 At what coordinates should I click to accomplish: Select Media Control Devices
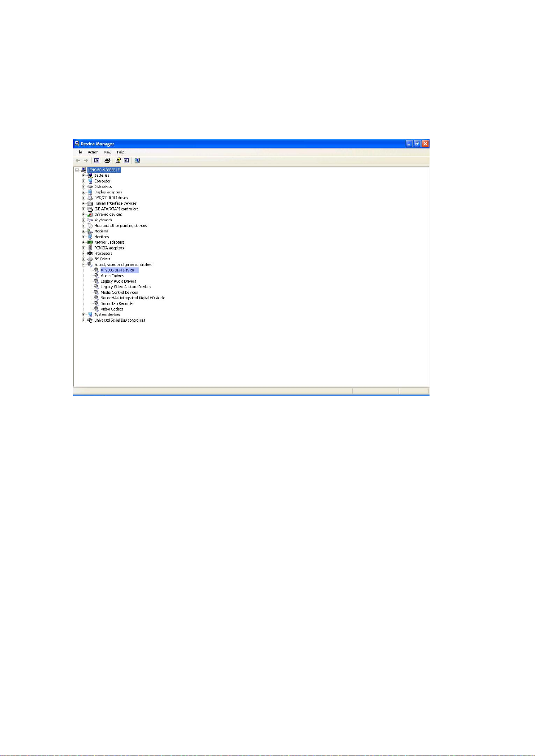click(x=119, y=293)
